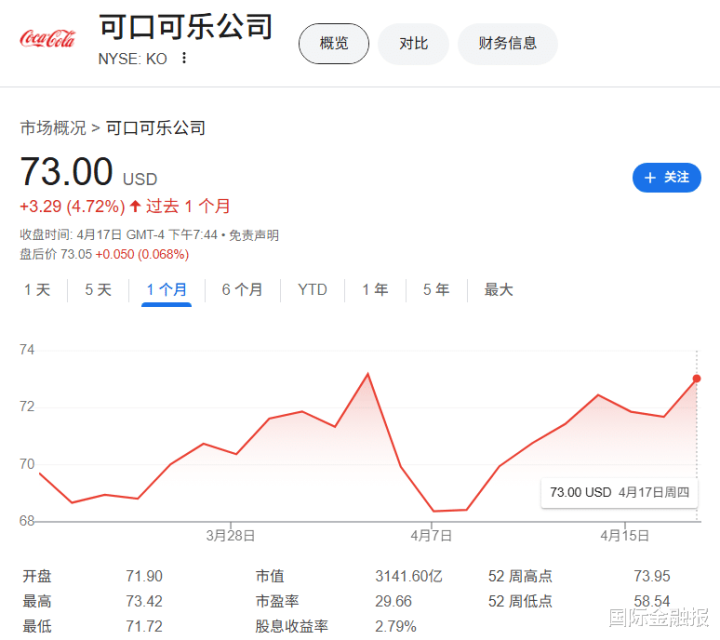Switch chart to 6 个月 range

coord(242,290)
